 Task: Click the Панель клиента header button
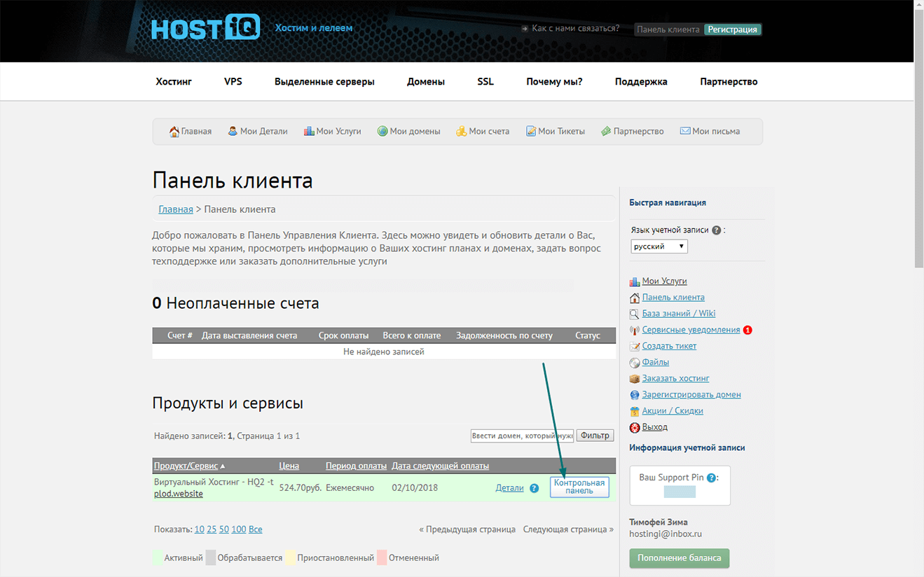[x=668, y=29]
